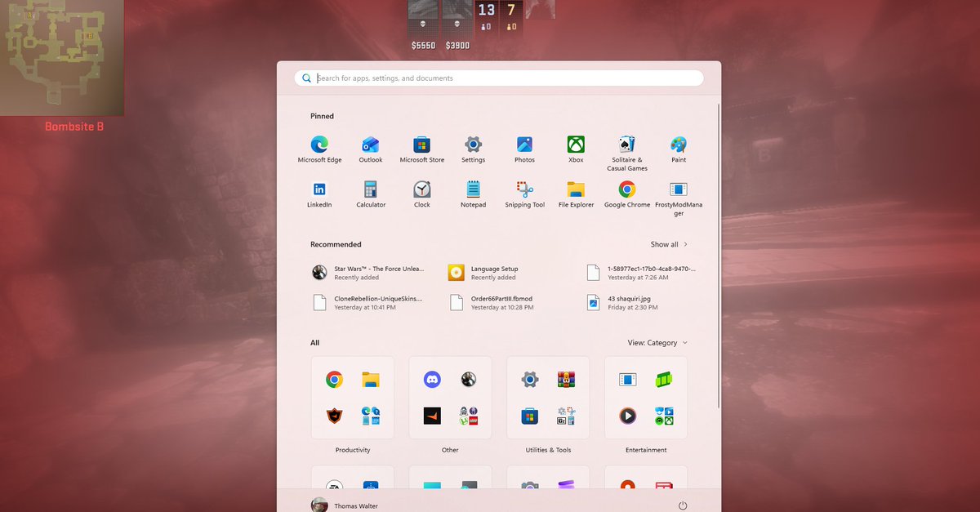This screenshot has width=980, height=512.
Task: Open Thomas Walter account menu
Action: click(344, 505)
